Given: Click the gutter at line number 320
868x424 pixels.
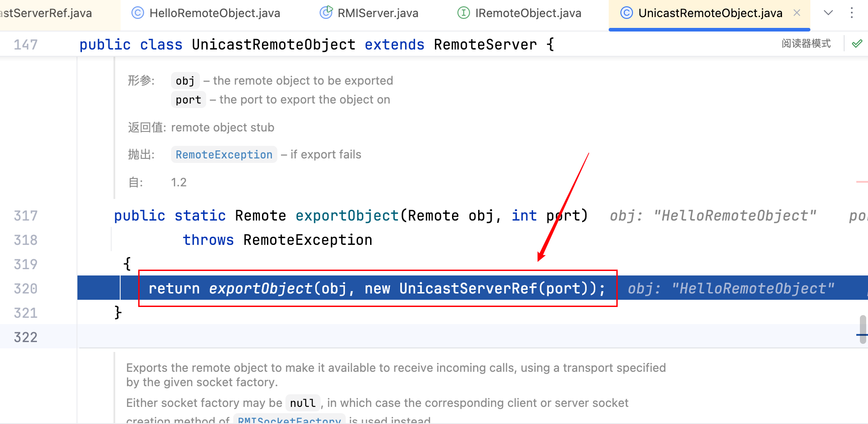Looking at the screenshot, I should click(x=26, y=289).
